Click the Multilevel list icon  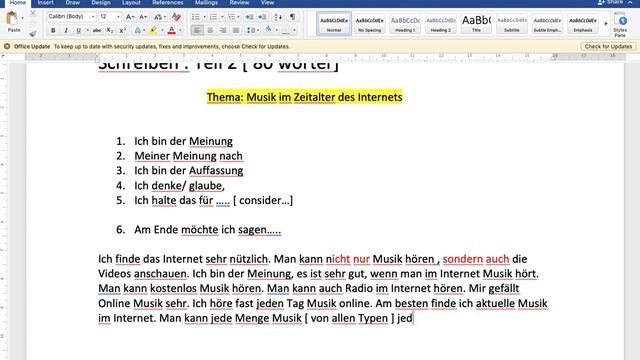pos(231,17)
